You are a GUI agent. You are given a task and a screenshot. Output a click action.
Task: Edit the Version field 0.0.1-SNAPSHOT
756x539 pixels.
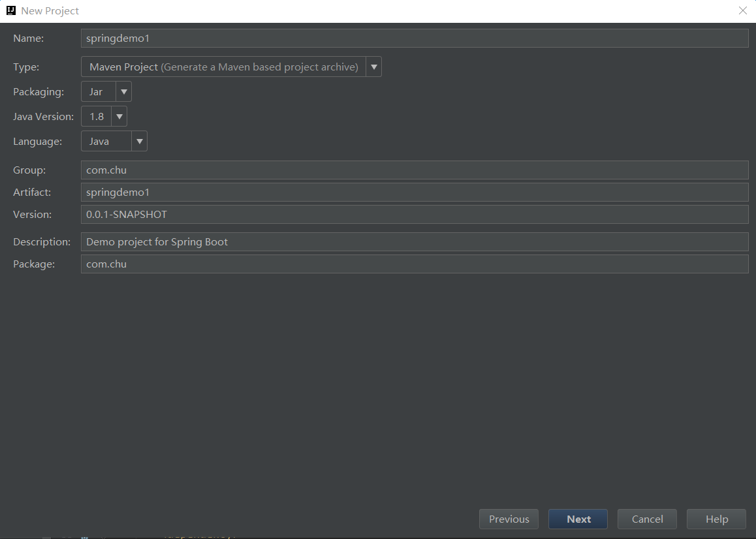tap(414, 215)
